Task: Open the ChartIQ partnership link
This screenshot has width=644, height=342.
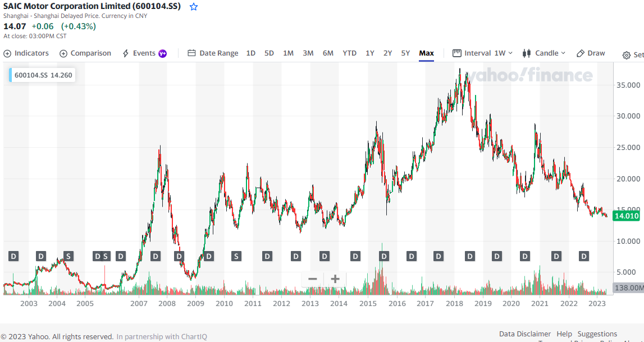Action: point(162,336)
